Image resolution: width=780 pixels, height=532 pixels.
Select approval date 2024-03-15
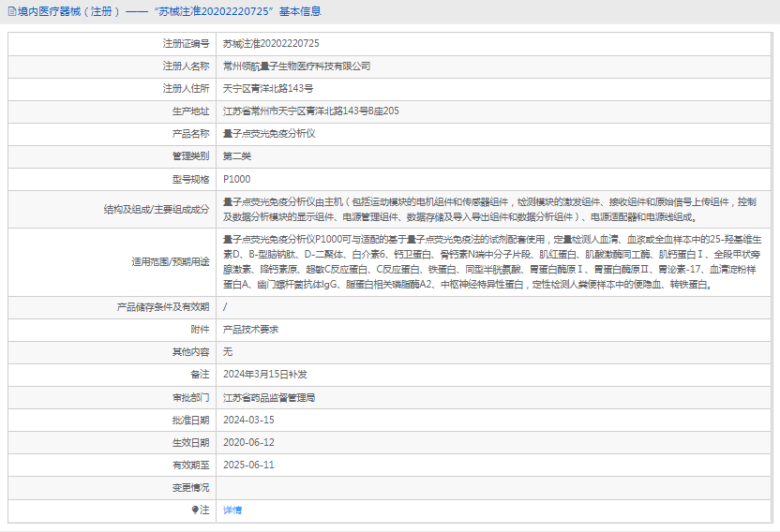[248, 421]
